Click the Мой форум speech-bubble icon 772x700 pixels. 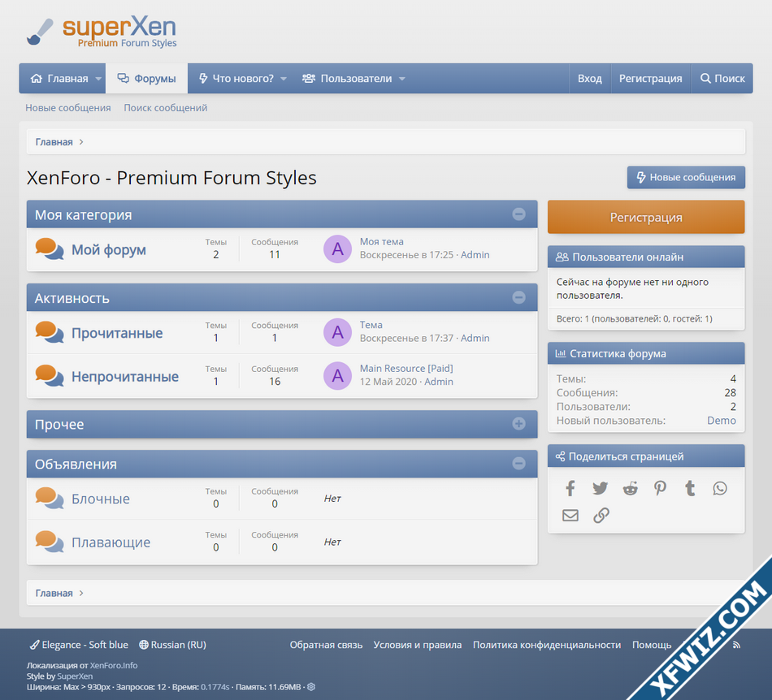pyautogui.click(x=50, y=249)
